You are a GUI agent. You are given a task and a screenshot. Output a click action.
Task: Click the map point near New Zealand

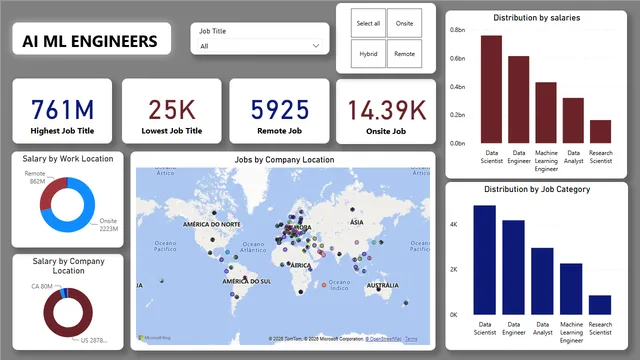(x=406, y=303)
